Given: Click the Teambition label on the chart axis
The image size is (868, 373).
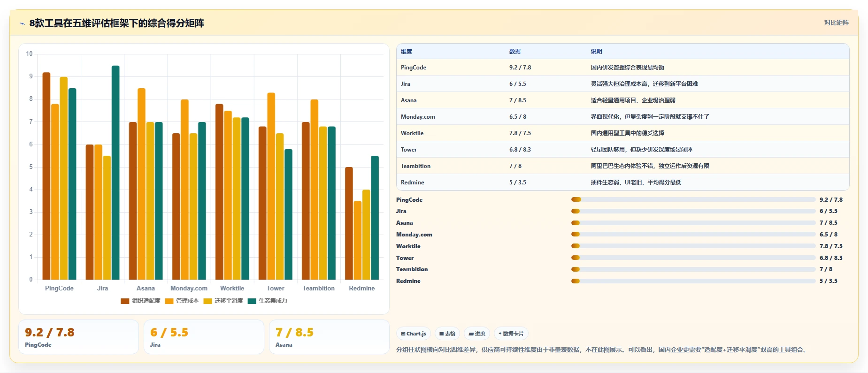Looking at the screenshot, I should point(319,289).
